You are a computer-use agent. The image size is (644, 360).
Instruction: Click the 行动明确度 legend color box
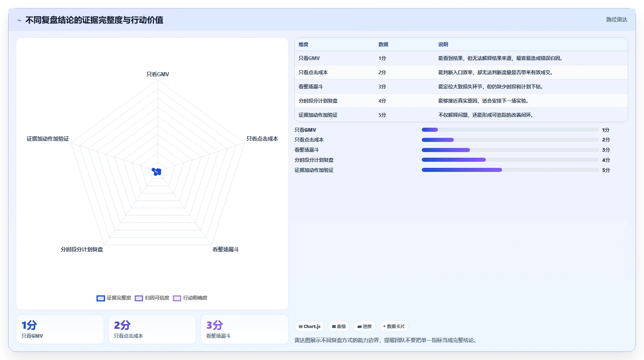pyautogui.click(x=177, y=298)
